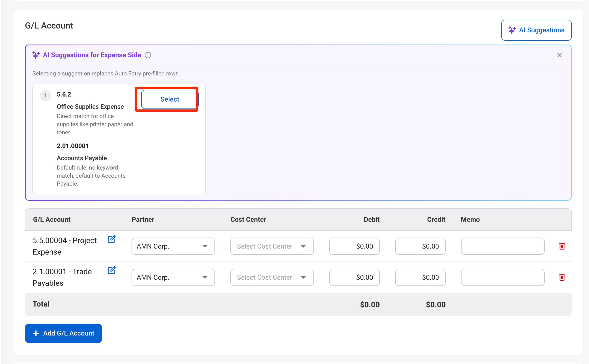Click the Add G/L Account button
This screenshot has width=589, height=364.
coord(63,333)
